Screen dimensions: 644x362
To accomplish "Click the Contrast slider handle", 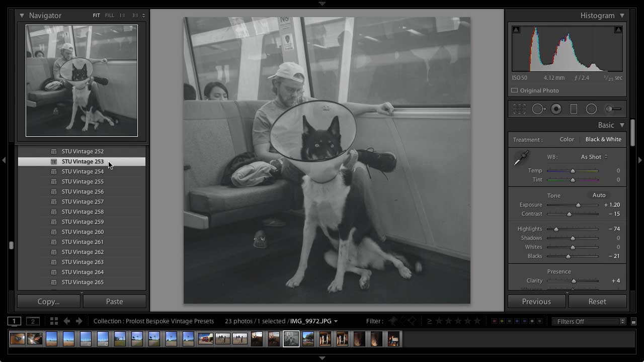I will [x=569, y=214].
